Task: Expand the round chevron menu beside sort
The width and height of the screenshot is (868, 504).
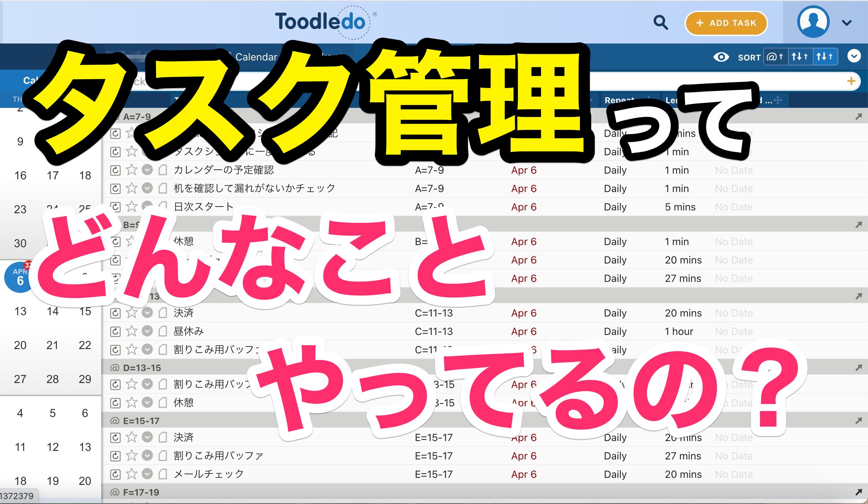Action: coord(854,56)
